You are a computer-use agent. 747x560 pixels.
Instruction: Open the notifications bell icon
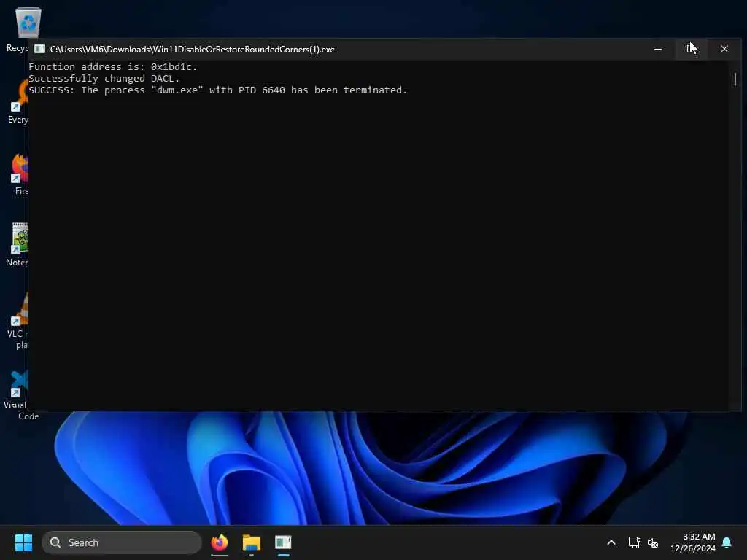click(727, 542)
